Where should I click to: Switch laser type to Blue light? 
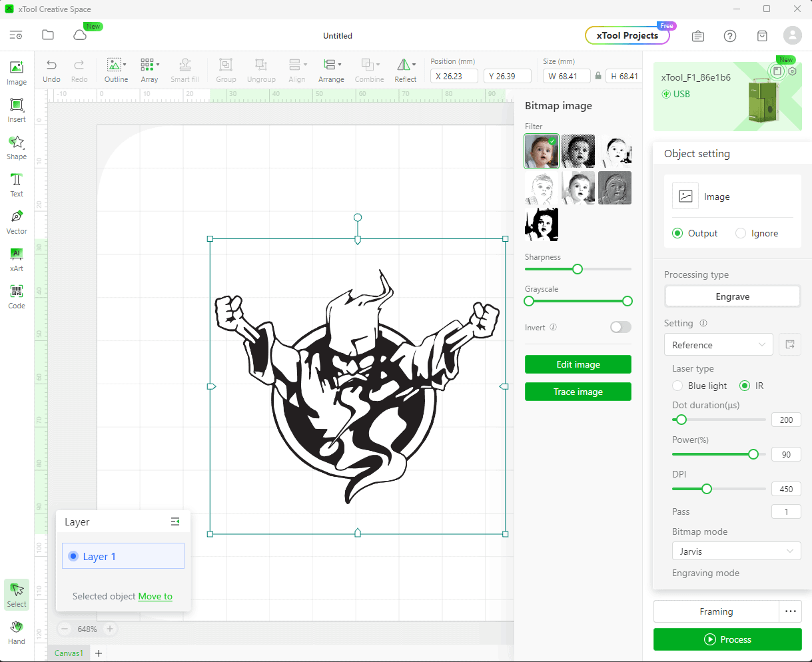point(677,386)
